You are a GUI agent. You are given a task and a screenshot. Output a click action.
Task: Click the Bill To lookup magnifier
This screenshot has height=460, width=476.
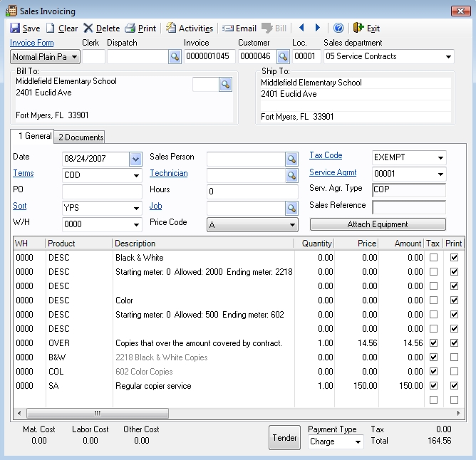tap(226, 84)
